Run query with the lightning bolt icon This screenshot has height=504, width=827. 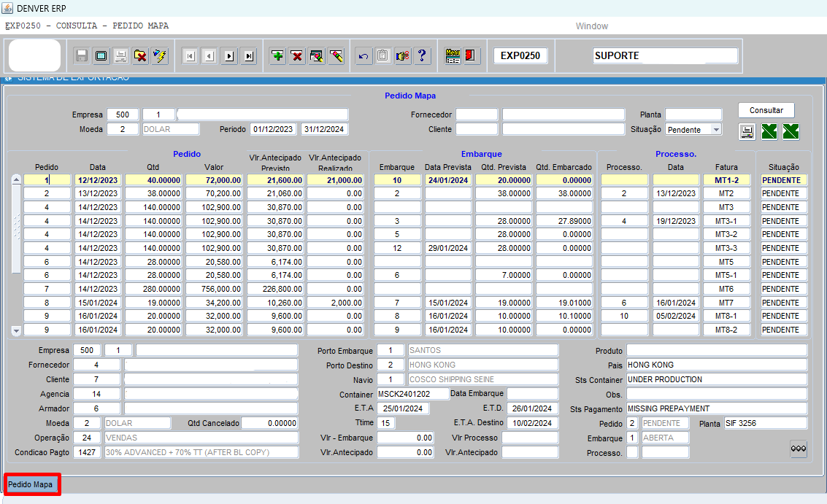(160, 56)
